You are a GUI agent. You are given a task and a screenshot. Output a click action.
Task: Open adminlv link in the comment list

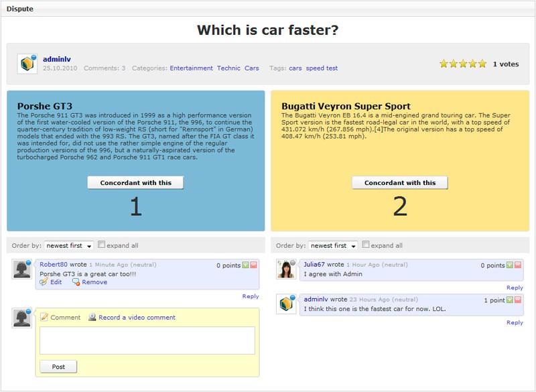[x=316, y=300]
